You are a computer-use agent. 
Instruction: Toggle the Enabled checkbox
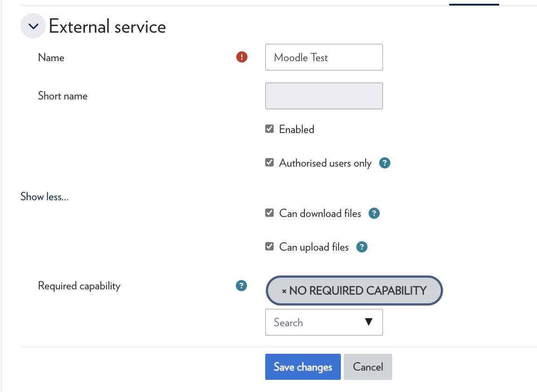[269, 129]
